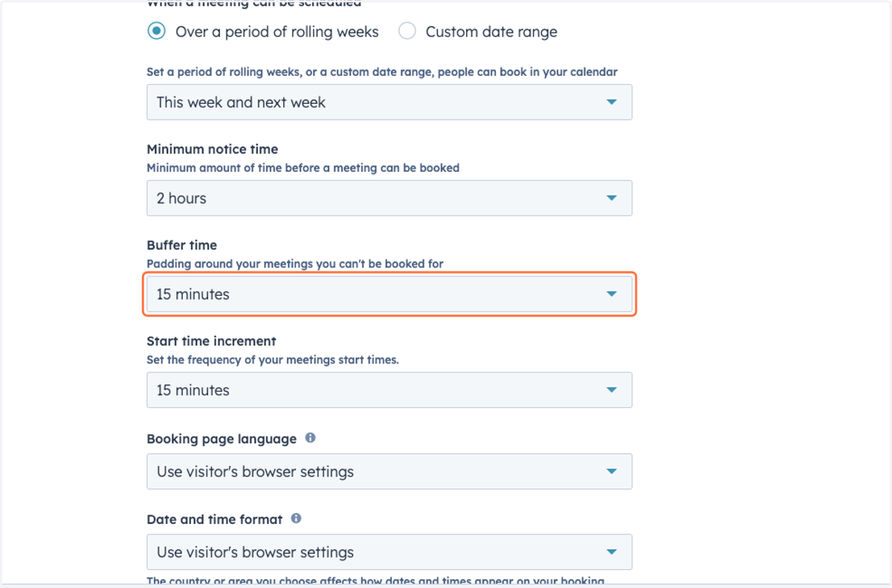Click 'Set the frequency of your meetings' text

(x=273, y=360)
